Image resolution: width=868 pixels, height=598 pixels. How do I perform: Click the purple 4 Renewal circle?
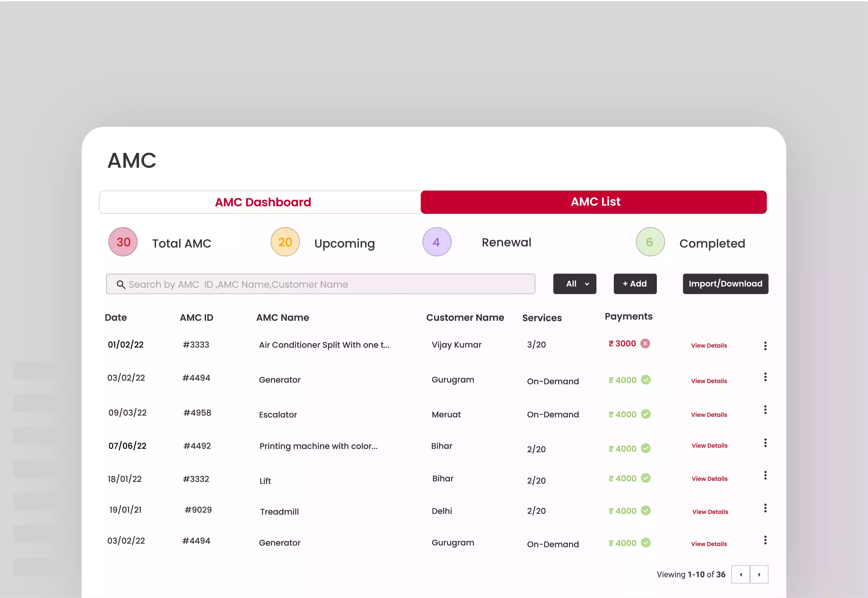click(x=437, y=242)
